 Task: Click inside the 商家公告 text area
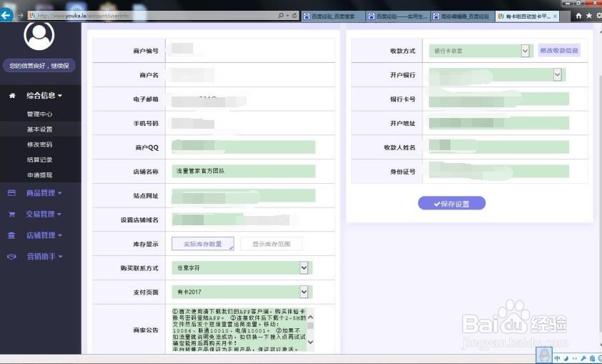[239, 330]
